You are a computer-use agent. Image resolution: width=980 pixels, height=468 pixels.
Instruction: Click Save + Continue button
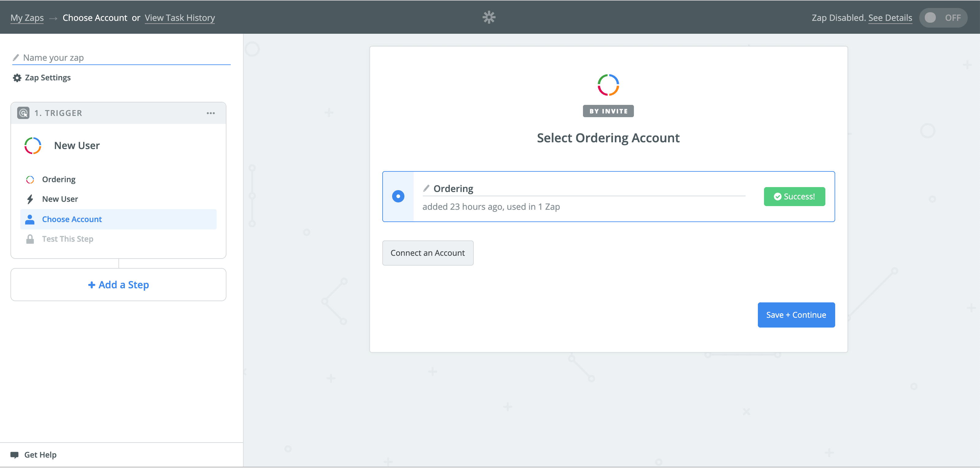click(796, 315)
